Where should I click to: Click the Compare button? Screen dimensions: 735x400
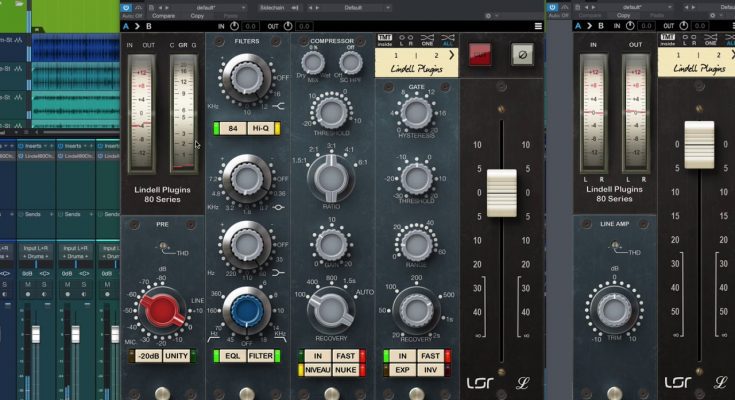click(163, 16)
